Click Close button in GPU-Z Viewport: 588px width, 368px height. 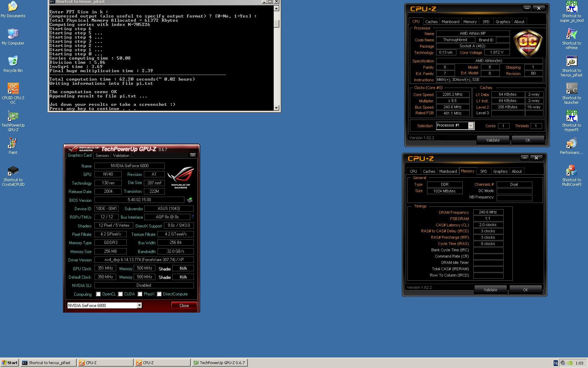[x=184, y=306]
